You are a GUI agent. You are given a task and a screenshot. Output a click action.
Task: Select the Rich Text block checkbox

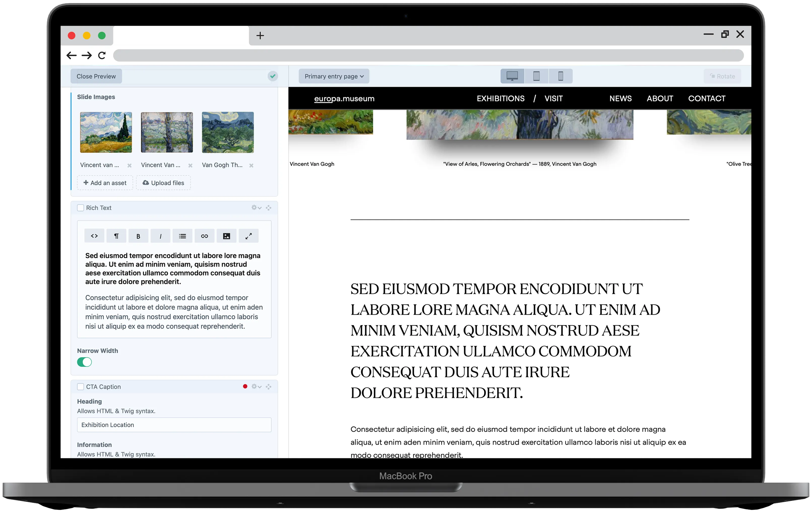(81, 208)
